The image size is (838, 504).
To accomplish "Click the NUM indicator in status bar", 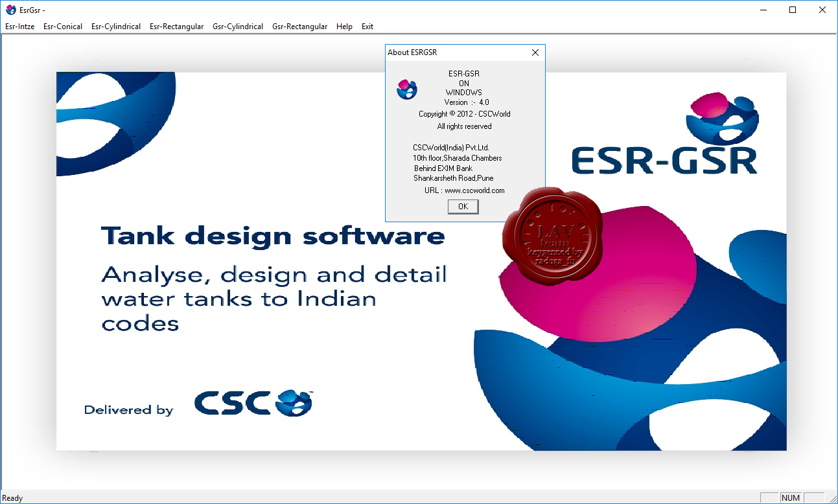I will pos(791,498).
